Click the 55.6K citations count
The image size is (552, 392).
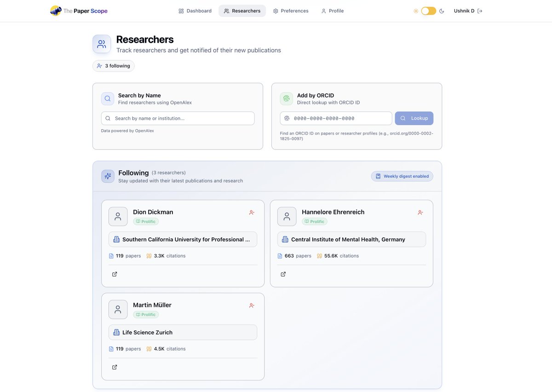[338, 256]
